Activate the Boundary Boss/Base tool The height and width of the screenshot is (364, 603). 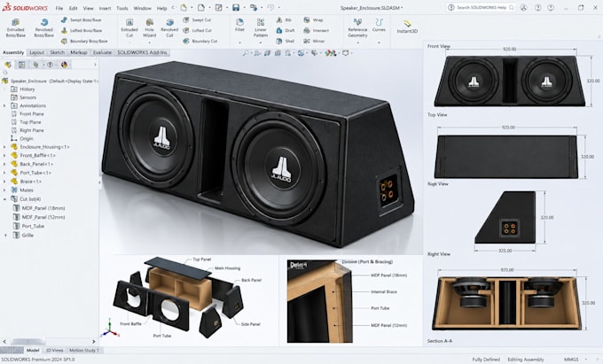click(84, 41)
